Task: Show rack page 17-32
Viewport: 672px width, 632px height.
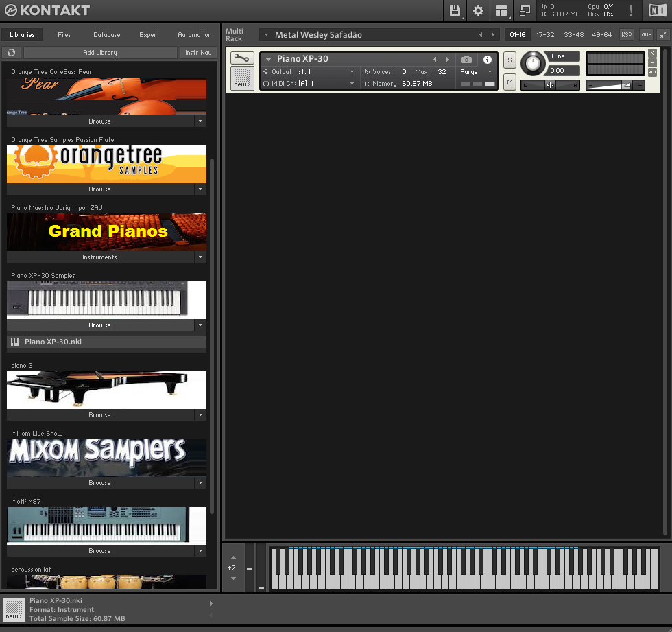Action: pos(545,35)
